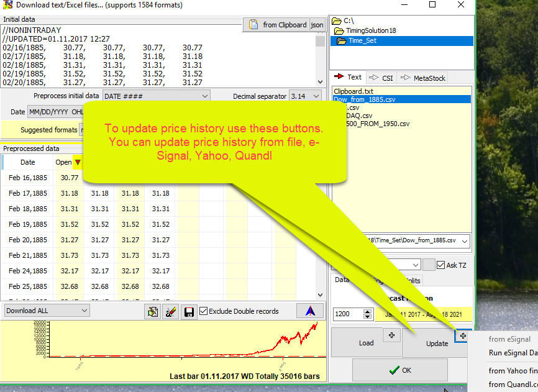The width and height of the screenshot is (538, 392).
Task: Open the TimingSolution18 folder
Action: [x=370, y=30]
